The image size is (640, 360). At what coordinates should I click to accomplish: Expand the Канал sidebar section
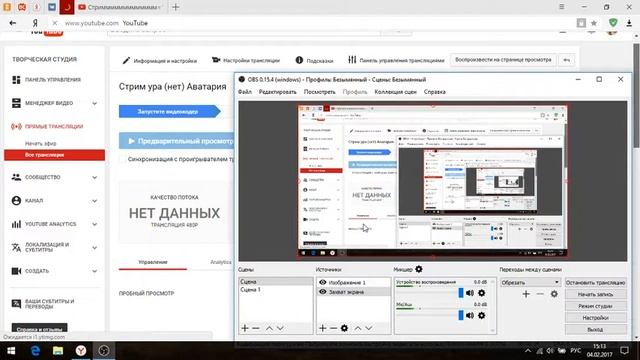pyautogui.click(x=95, y=201)
